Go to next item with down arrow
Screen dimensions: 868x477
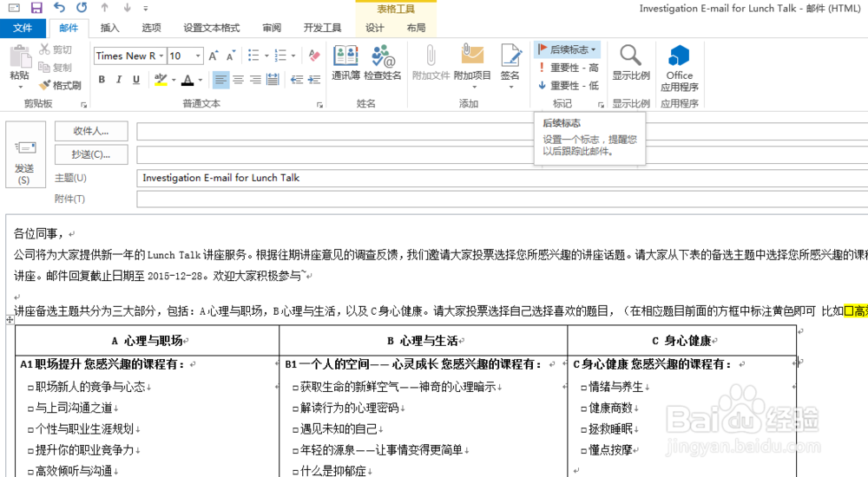128,8
